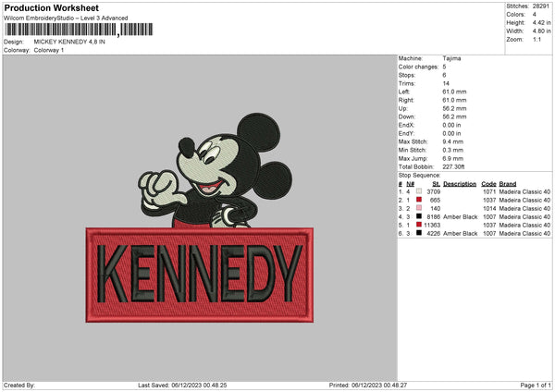The height and width of the screenshot is (392, 555).
Task: Click the 'St.' column header
Action: (x=436, y=184)
